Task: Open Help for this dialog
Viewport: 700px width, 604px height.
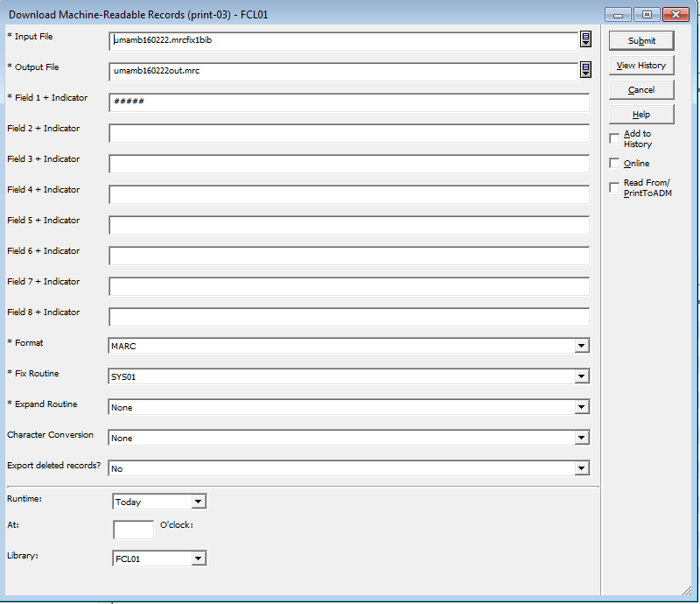Action: tap(641, 115)
